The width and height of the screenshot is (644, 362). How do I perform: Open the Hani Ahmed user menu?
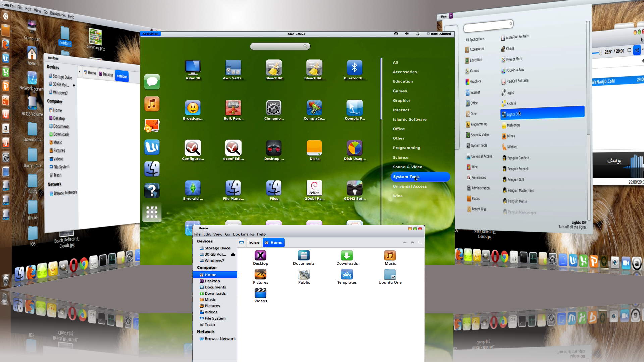pyautogui.click(x=439, y=34)
